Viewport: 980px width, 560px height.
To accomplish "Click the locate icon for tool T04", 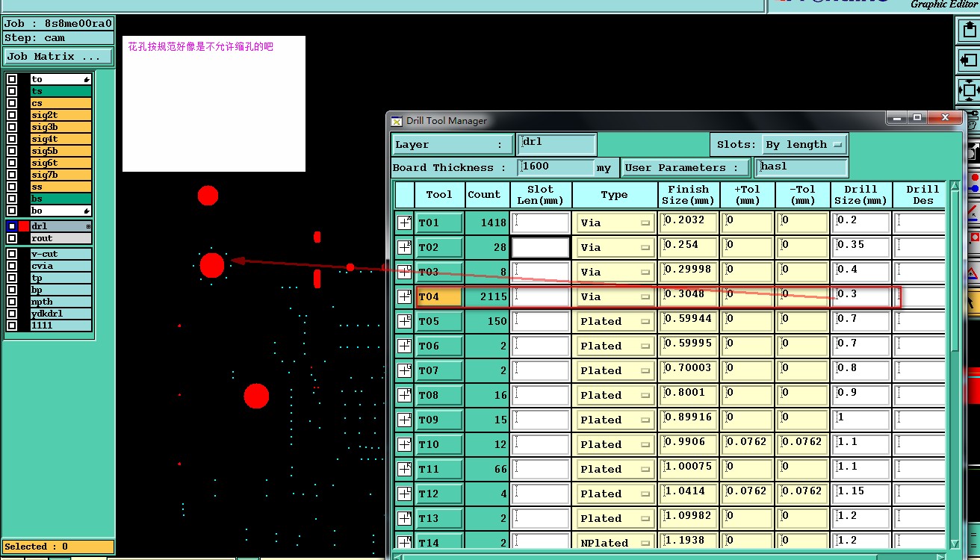I will point(404,296).
